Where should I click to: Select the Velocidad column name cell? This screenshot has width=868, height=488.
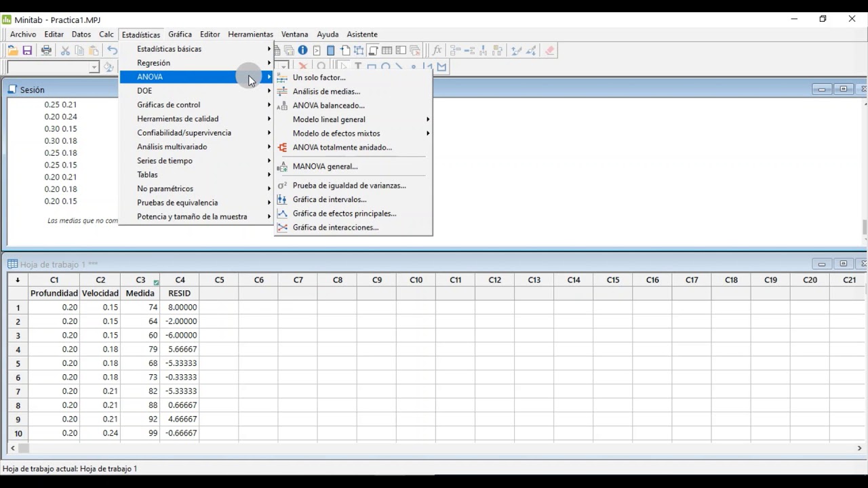click(x=100, y=293)
